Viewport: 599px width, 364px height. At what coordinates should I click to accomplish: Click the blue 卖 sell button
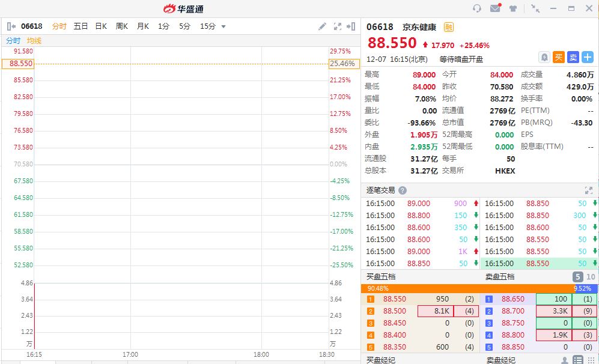tap(573, 57)
